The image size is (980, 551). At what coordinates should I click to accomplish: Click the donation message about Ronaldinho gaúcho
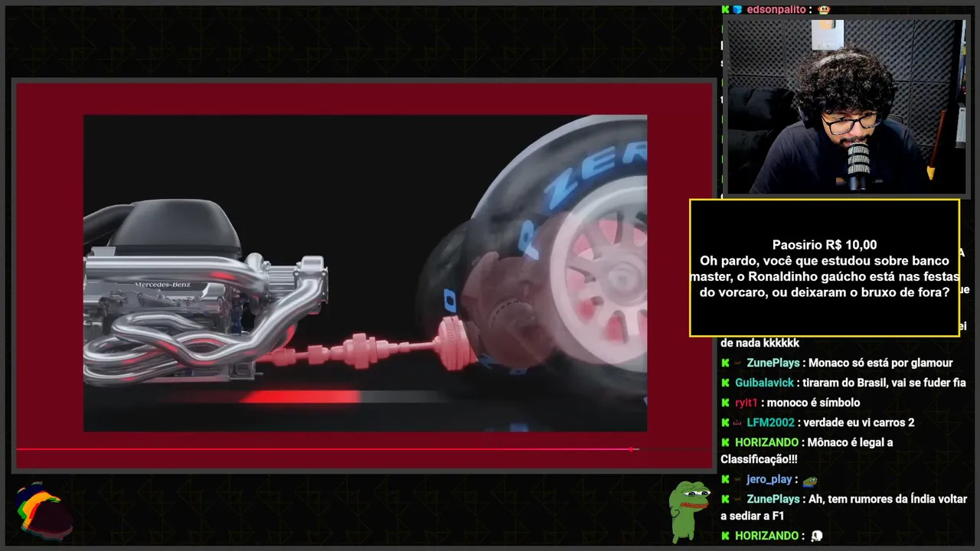825,276
